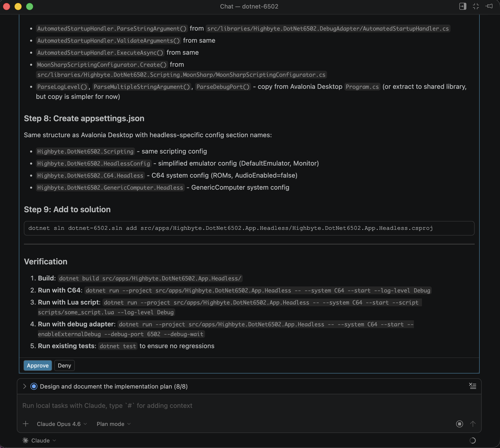Click the plus icon to add context
500x448 pixels.
(x=26, y=424)
